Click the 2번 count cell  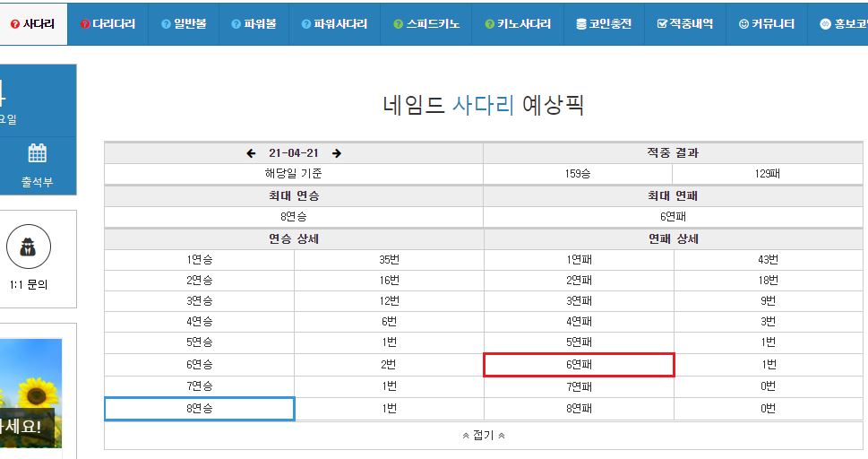[x=389, y=365]
